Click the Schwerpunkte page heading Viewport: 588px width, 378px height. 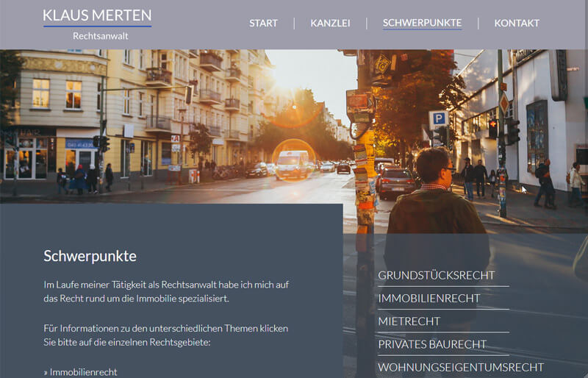pyautogui.click(x=90, y=256)
